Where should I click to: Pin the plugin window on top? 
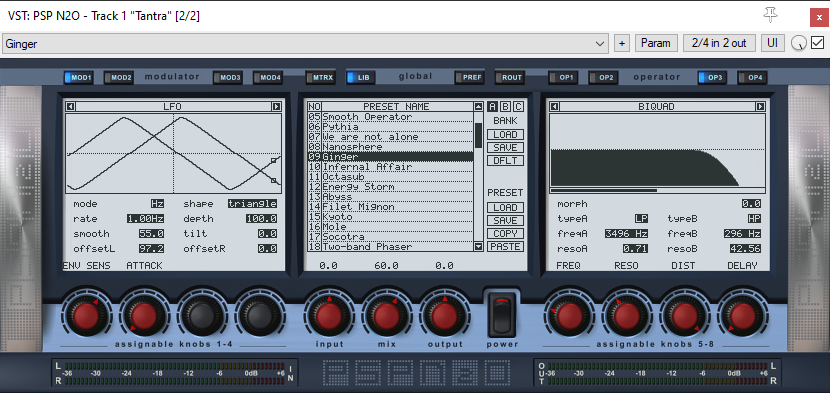(x=770, y=16)
